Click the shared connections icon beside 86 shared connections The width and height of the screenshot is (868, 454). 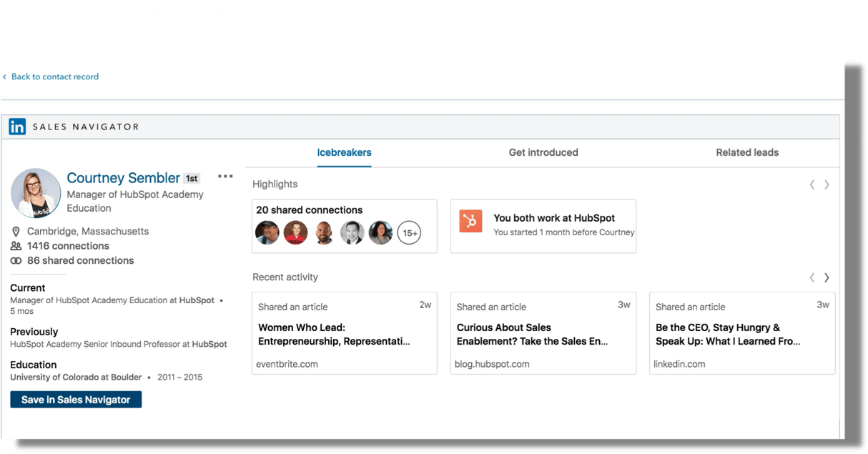(16, 260)
